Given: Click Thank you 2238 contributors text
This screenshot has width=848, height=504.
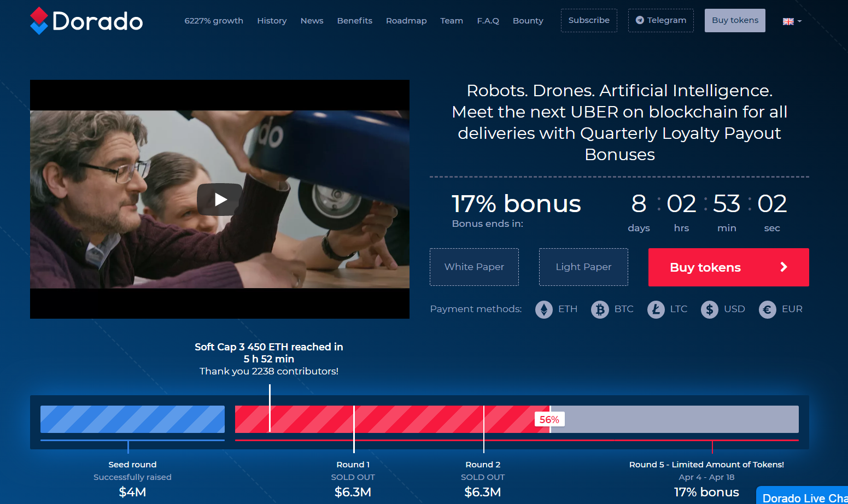Looking at the screenshot, I should [269, 371].
